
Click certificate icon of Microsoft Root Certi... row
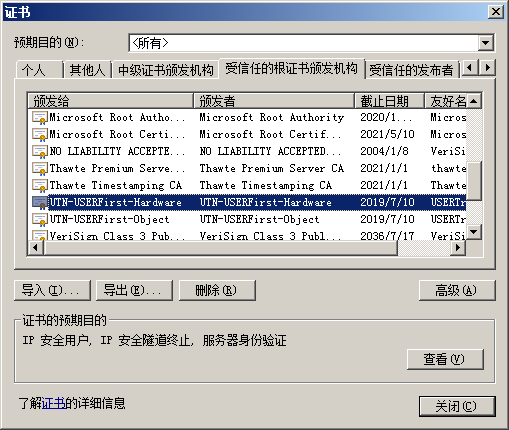pos(39,135)
